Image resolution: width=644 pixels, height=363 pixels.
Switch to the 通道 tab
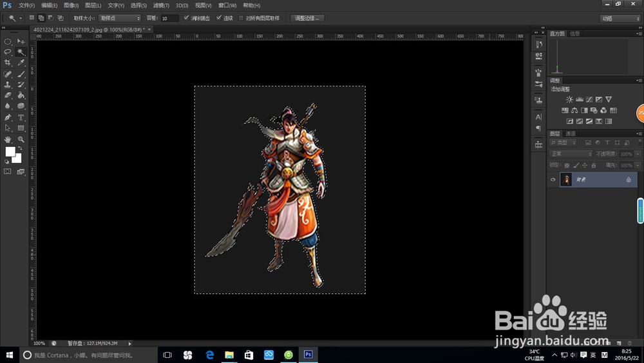click(x=571, y=133)
